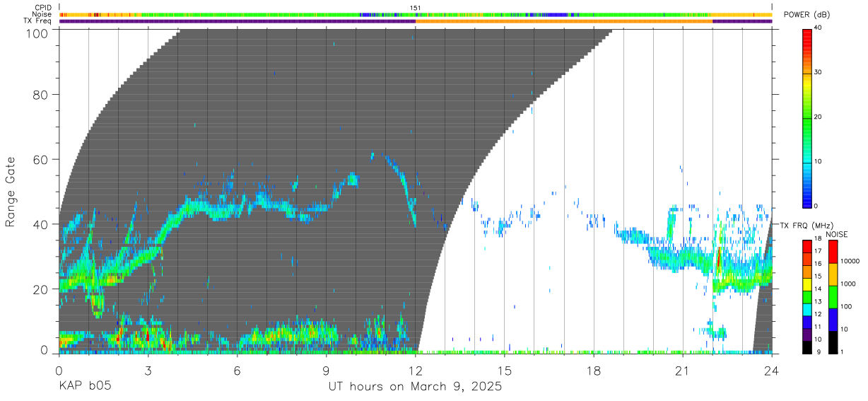Click the power color scale bar
The image size is (868, 401).
[807, 117]
